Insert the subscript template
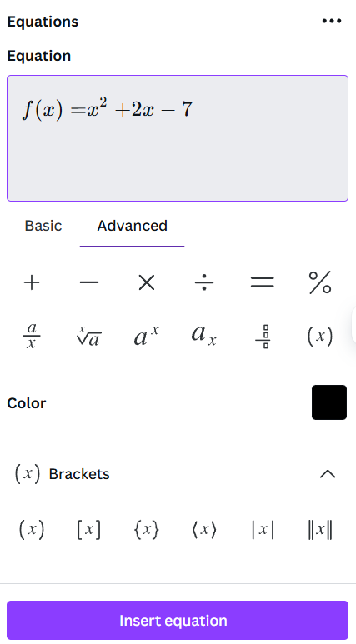The image size is (356, 644). [x=204, y=336]
